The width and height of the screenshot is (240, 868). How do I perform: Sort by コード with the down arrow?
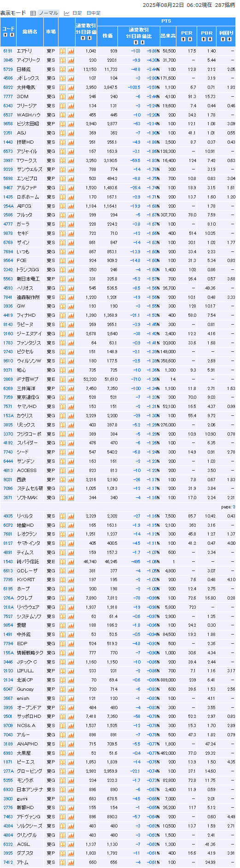[12, 35]
